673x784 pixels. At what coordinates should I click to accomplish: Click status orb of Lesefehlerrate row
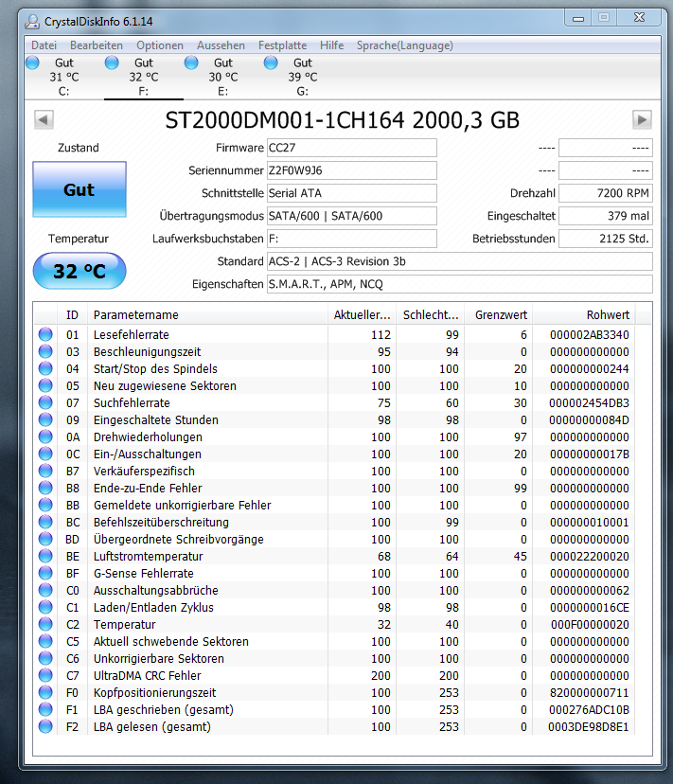pyautogui.click(x=45, y=334)
